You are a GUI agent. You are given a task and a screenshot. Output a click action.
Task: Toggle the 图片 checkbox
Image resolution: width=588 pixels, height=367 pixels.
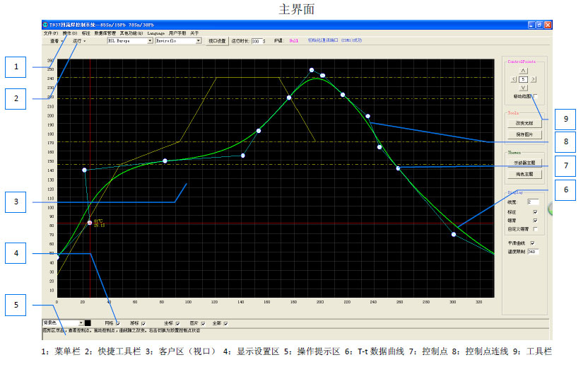pyautogui.click(x=203, y=323)
